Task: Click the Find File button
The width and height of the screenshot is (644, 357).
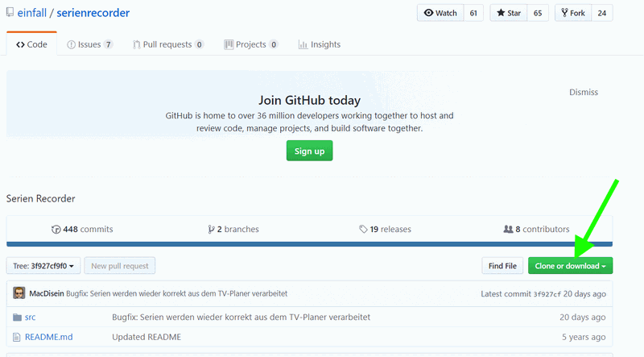Action: click(502, 266)
